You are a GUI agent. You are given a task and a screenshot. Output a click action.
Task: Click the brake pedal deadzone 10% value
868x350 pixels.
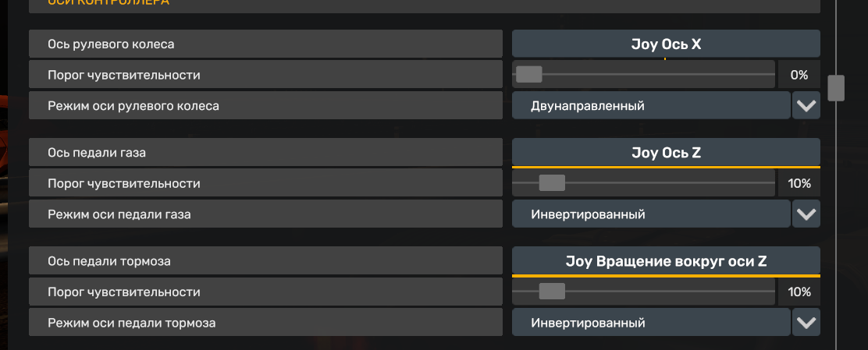799,292
